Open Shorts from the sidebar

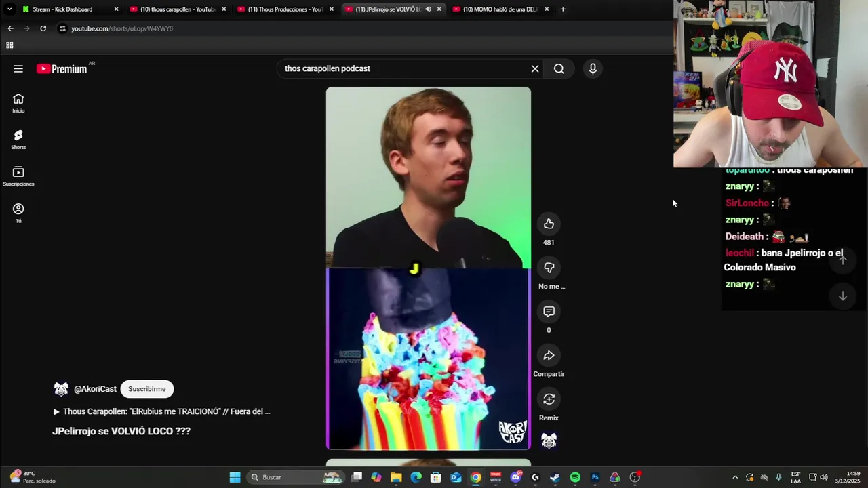(x=18, y=140)
